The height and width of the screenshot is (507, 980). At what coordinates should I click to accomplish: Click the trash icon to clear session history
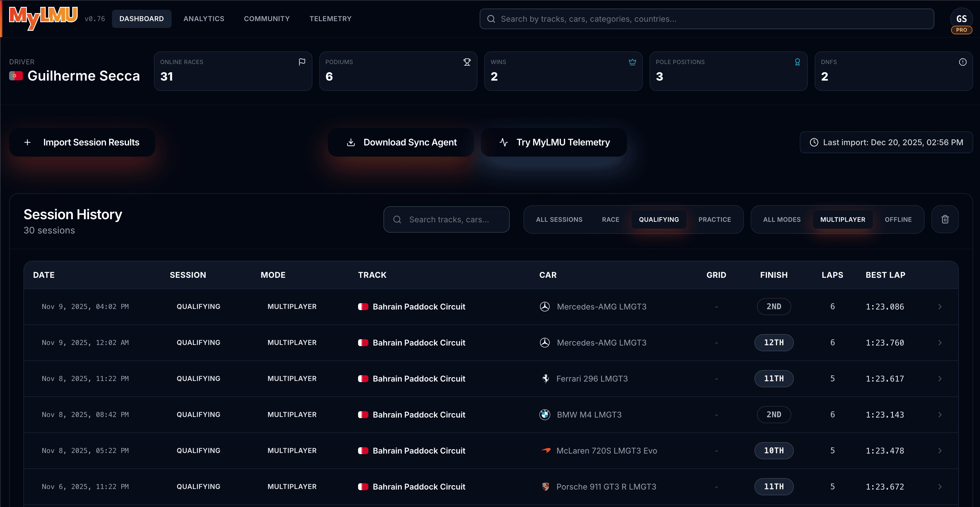tap(945, 219)
